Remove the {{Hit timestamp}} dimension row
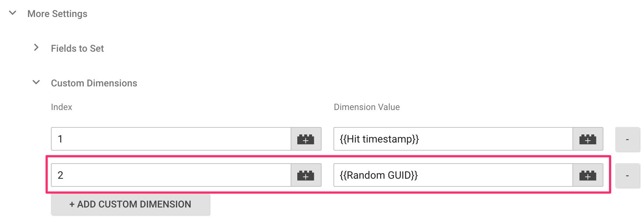644x223 pixels. pos(627,139)
